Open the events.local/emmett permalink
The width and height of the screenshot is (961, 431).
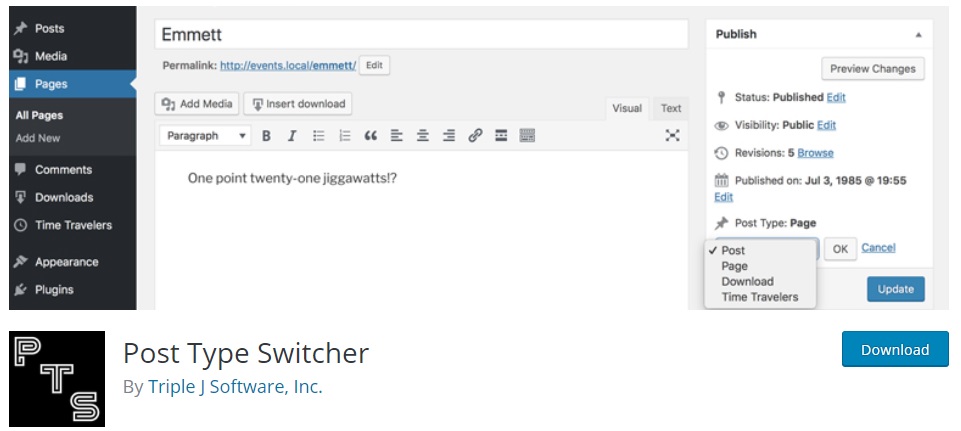pyautogui.click(x=288, y=66)
